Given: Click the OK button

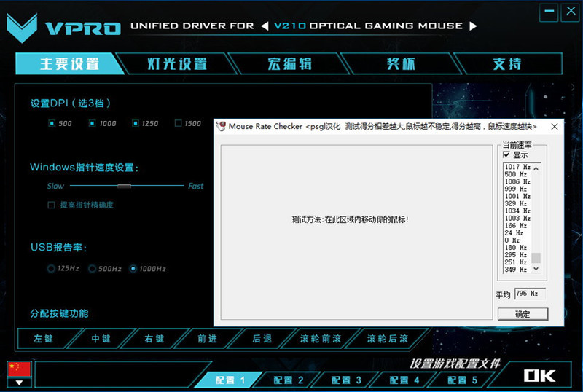Looking at the screenshot, I should [539, 375].
